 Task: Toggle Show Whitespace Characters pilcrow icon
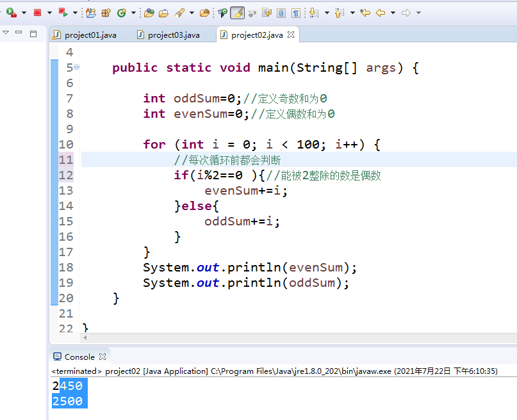click(294, 11)
